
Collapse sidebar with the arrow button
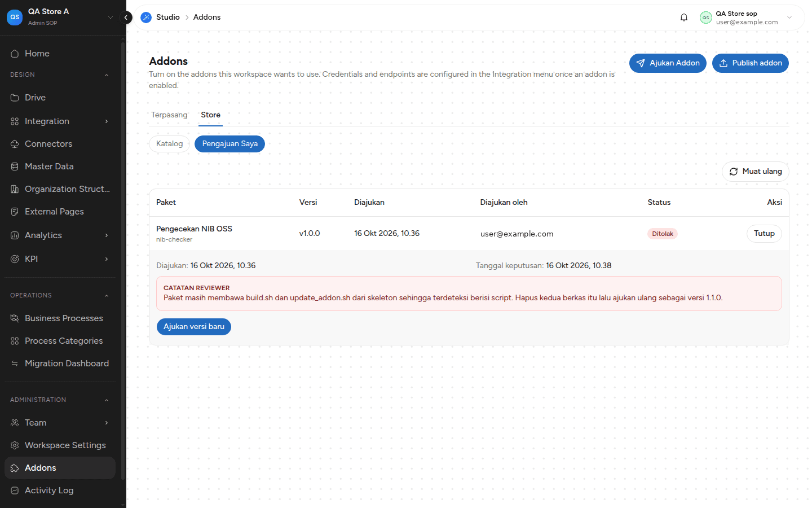[x=126, y=17]
